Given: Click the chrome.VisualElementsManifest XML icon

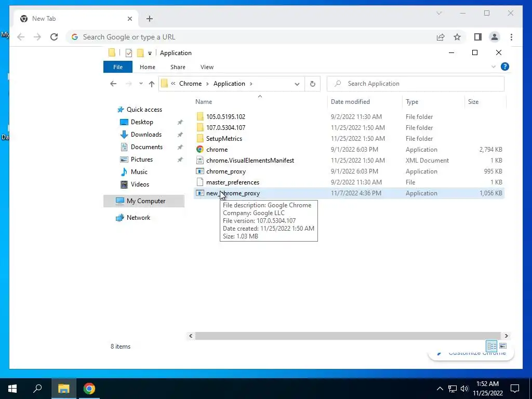Looking at the screenshot, I should point(200,160).
